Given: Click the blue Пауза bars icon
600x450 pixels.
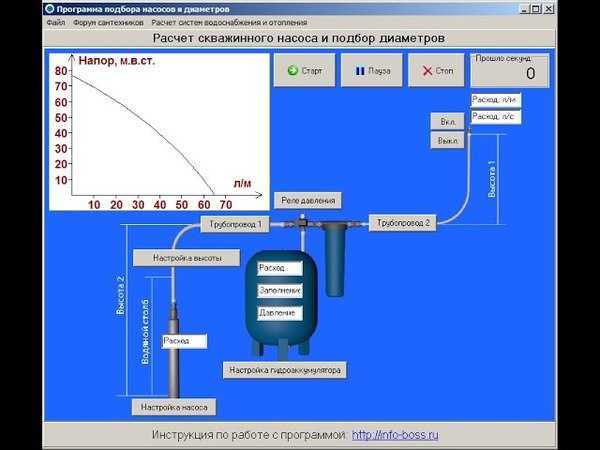Looking at the screenshot, I should (x=360, y=71).
